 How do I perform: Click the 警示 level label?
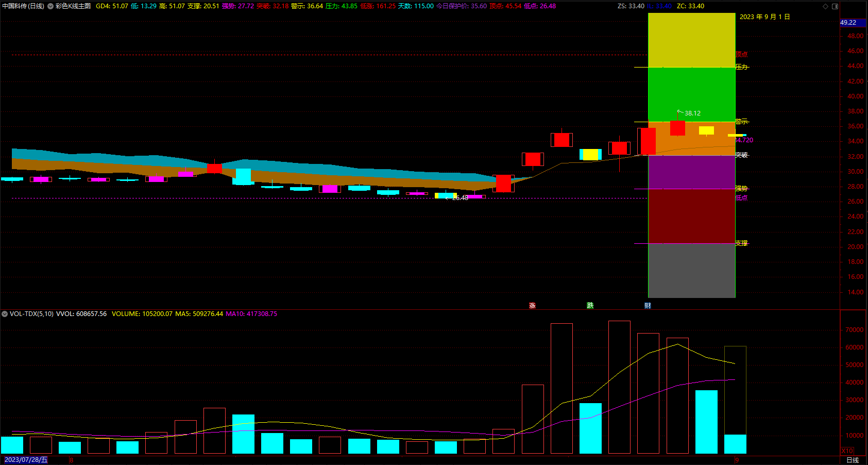[x=741, y=122]
